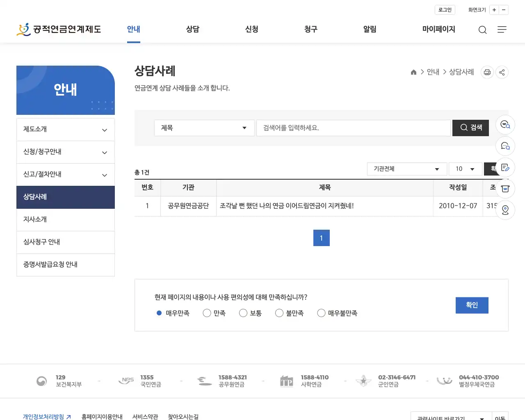Click the print icon near breadcrumb

[x=487, y=72]
